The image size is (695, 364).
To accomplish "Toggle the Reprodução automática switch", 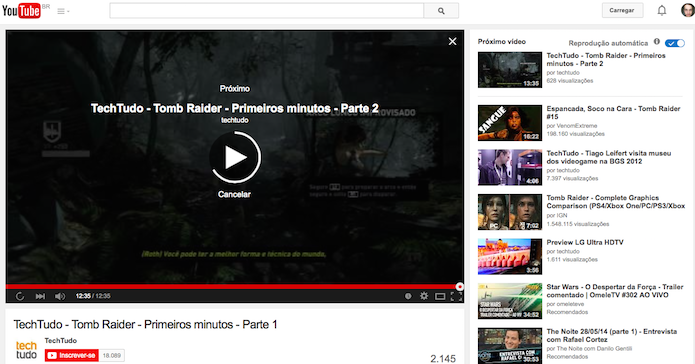I will 675,43.
